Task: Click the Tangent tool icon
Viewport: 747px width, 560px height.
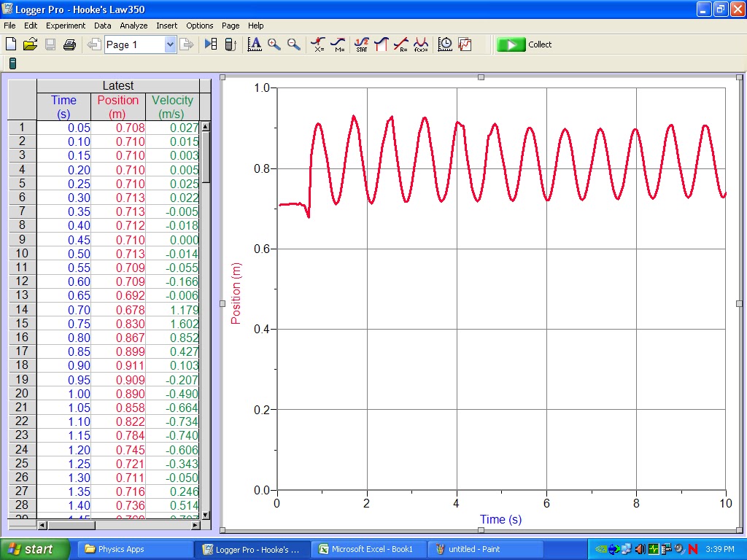Action: [337, 44]
